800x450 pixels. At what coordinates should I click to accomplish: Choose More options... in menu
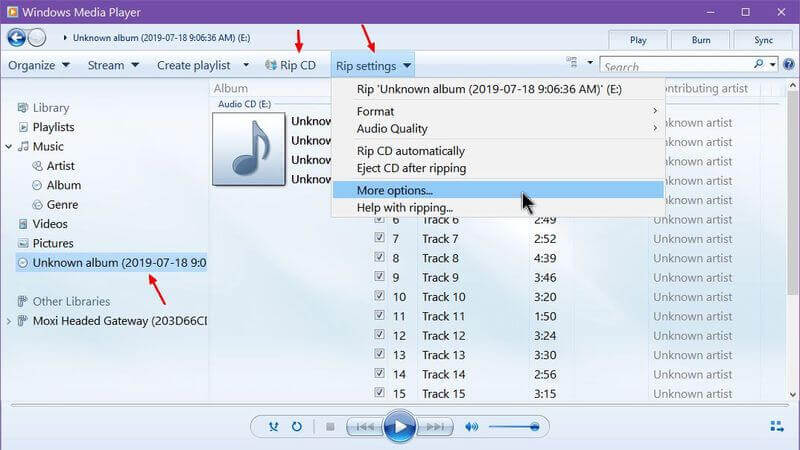(x=498, y=190)
